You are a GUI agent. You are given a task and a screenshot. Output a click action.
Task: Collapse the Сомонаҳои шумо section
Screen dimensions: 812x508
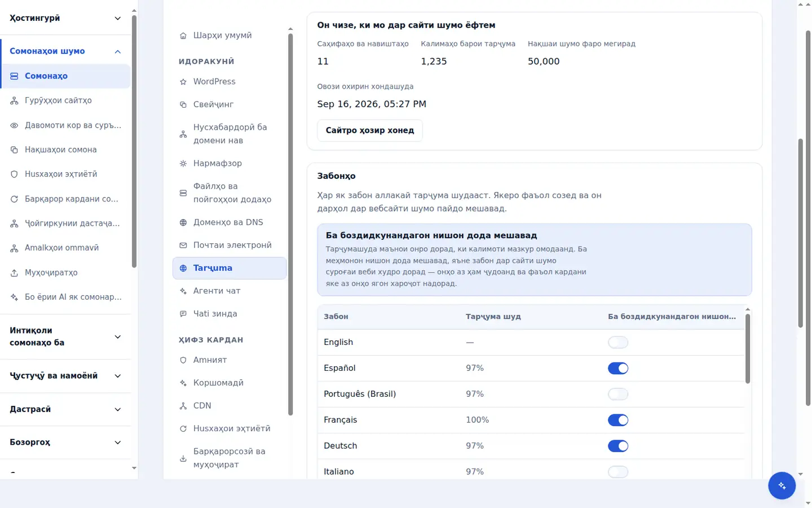click(x=118, y=51)
